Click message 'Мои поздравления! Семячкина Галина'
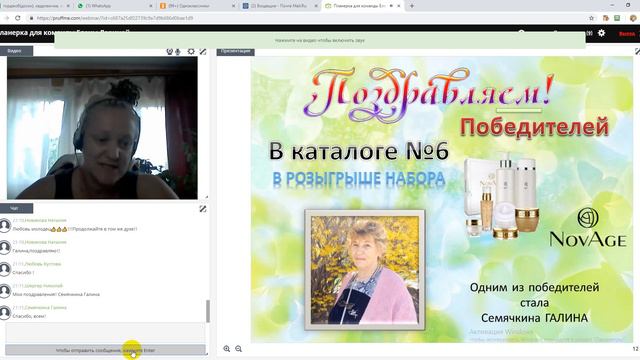 tap(56, 294)
